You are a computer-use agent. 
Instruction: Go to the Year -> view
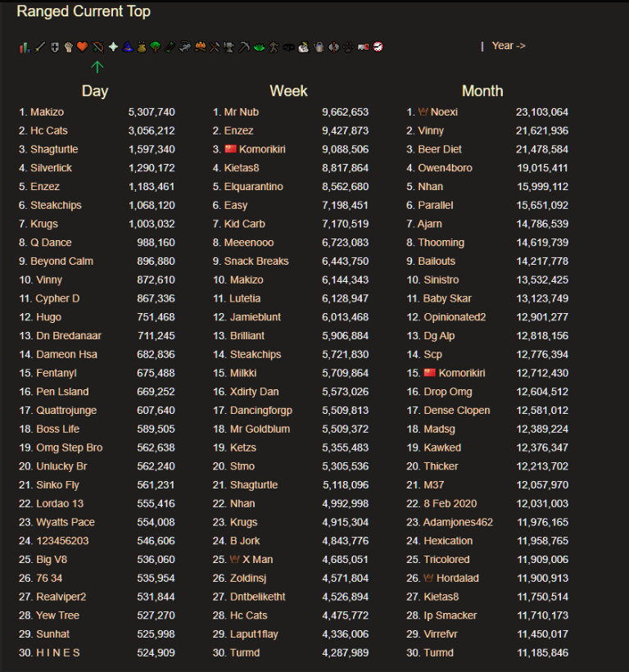click(x=509, y=46)
